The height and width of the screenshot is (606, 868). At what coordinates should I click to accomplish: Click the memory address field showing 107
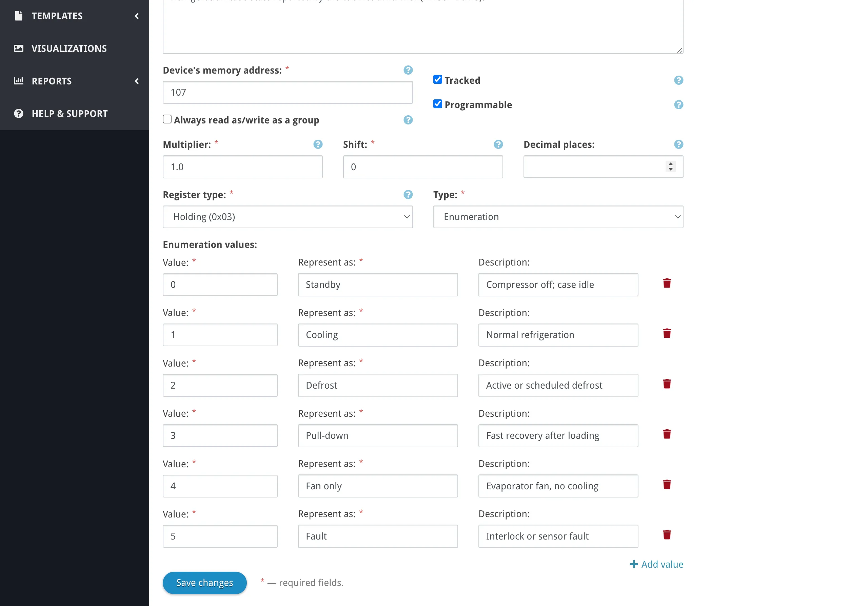(x=288, y=93)
